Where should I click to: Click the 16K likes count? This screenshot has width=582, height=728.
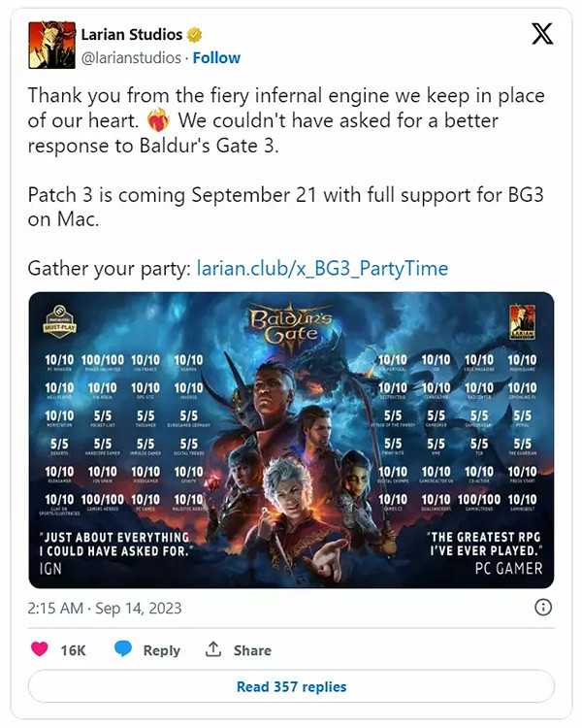point(73,650)
